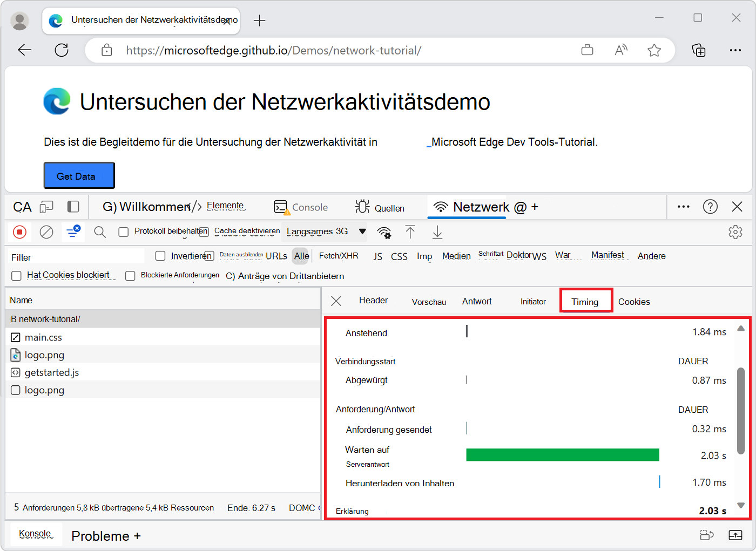Select the getstarted.js request row

click(163, 372)
